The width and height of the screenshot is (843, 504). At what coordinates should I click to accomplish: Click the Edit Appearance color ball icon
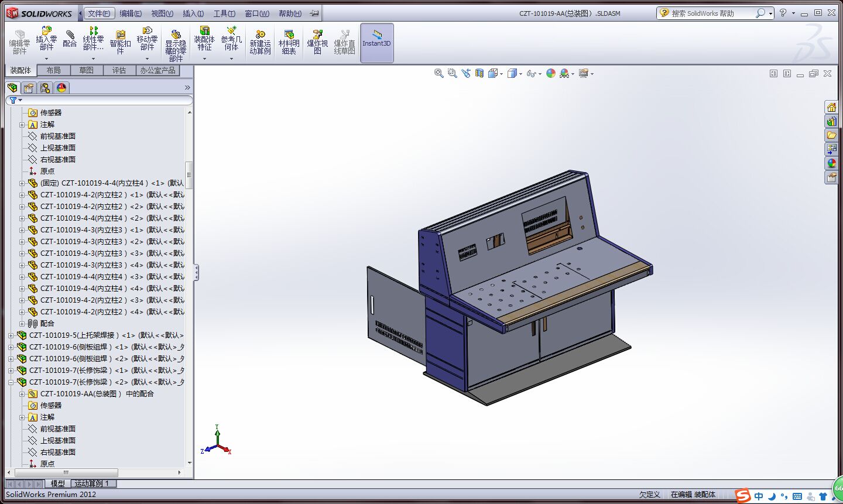click(x=550, y=73)
